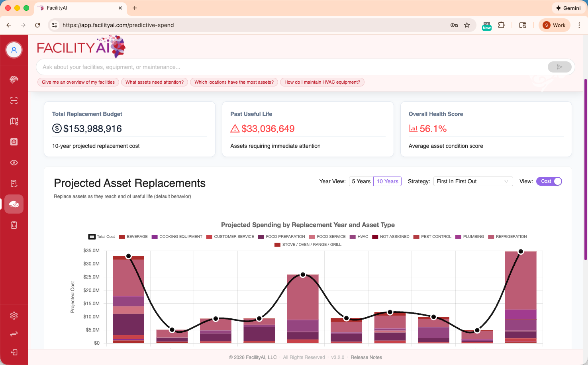Viewport: 588px width, 365px height.
Task: Open the inspections checklist icon in the sidebar
Action: tap(14, 183)
